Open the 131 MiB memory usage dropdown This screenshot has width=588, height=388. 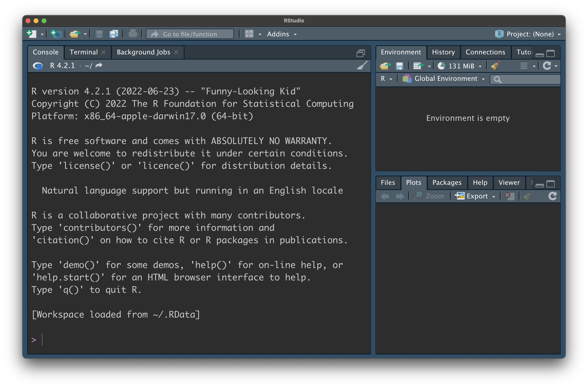(460, 66)
